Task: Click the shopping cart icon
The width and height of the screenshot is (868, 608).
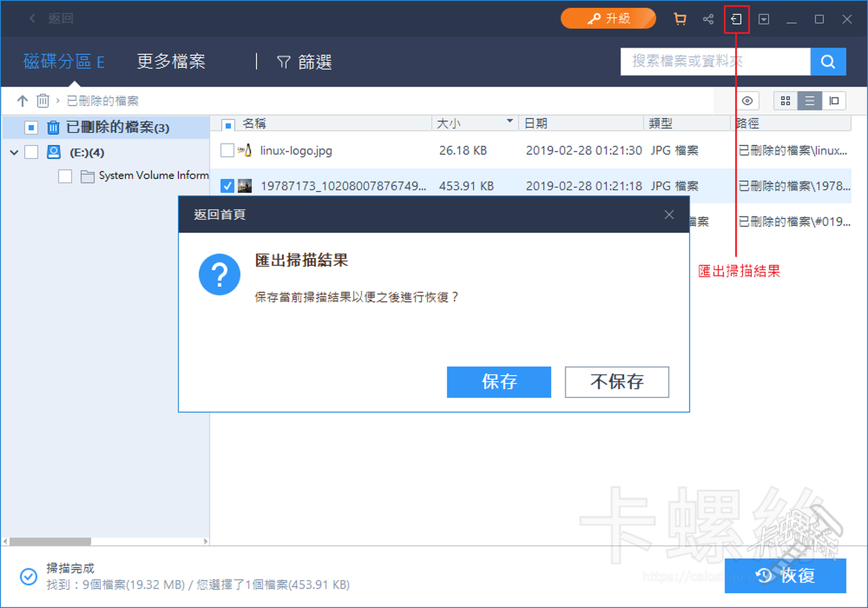Action: coord(679,19)
